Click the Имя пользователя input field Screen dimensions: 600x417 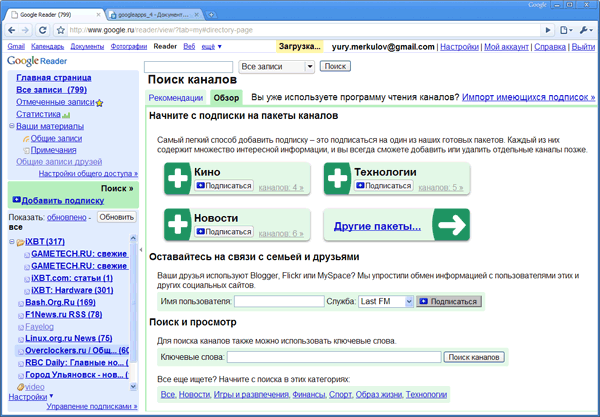tap(279, 301)
